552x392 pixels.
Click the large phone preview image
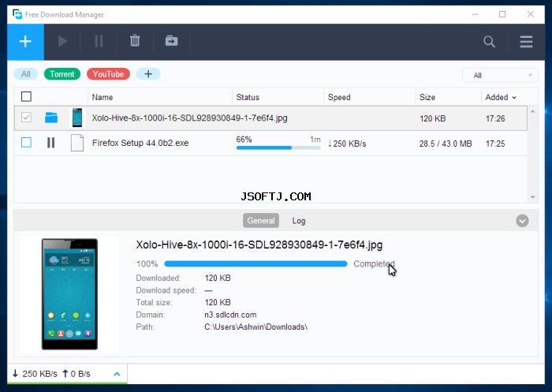click(x=69, y=294)
